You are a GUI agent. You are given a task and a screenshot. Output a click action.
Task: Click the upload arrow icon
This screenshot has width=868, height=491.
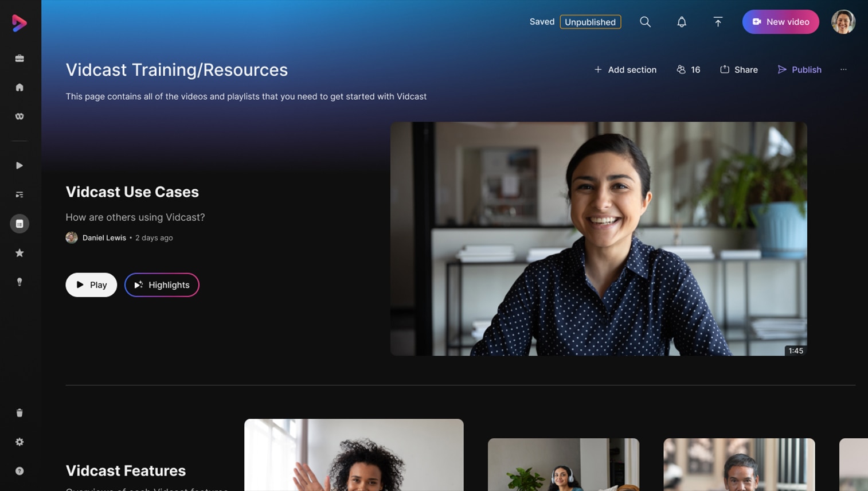click(x=718, y=22)
